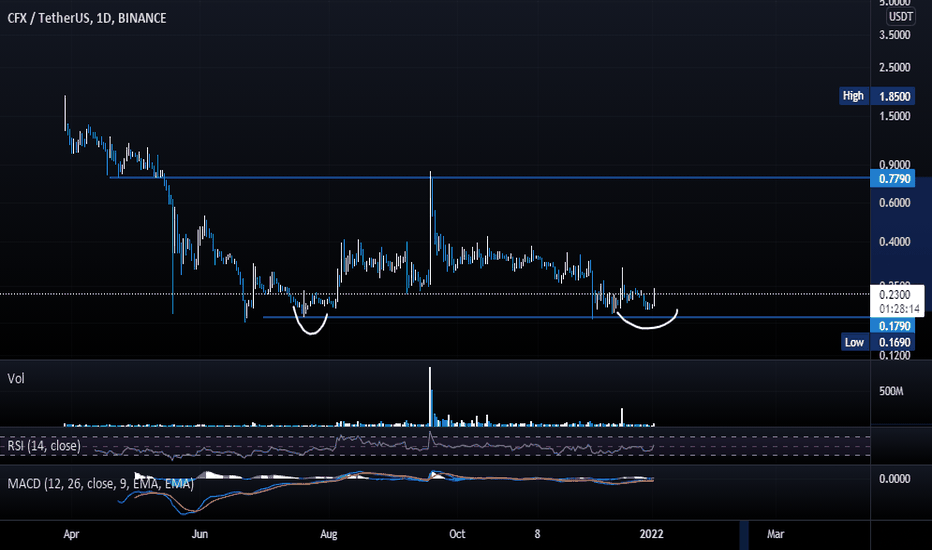Click the Apr date on time axis
Screen dimensions: 932x550
71,534
